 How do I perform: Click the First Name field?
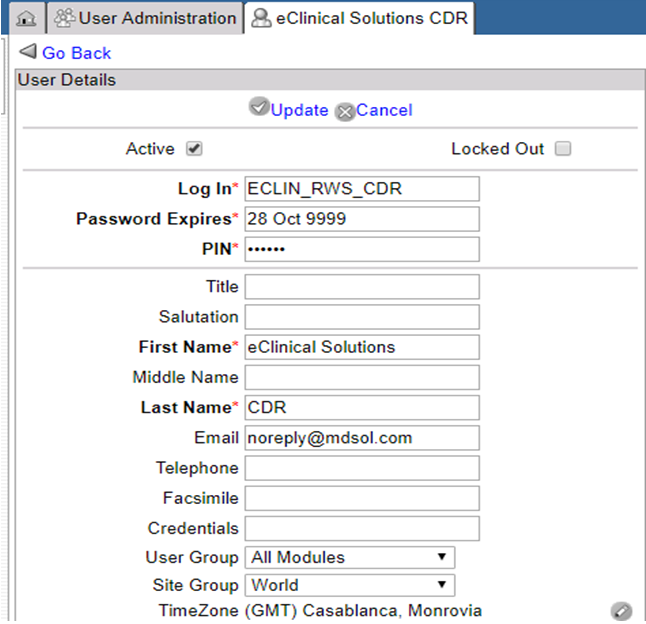click(362, 347)
